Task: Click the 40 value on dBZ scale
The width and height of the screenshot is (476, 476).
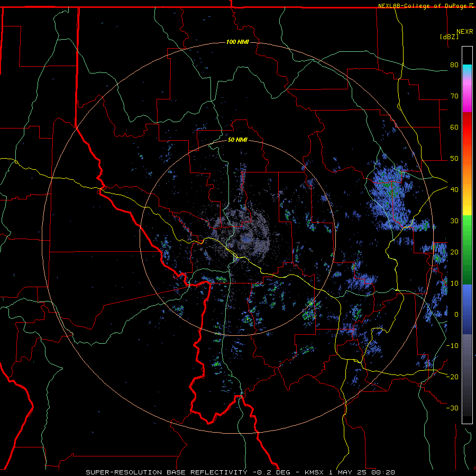Action: (454, 189)
